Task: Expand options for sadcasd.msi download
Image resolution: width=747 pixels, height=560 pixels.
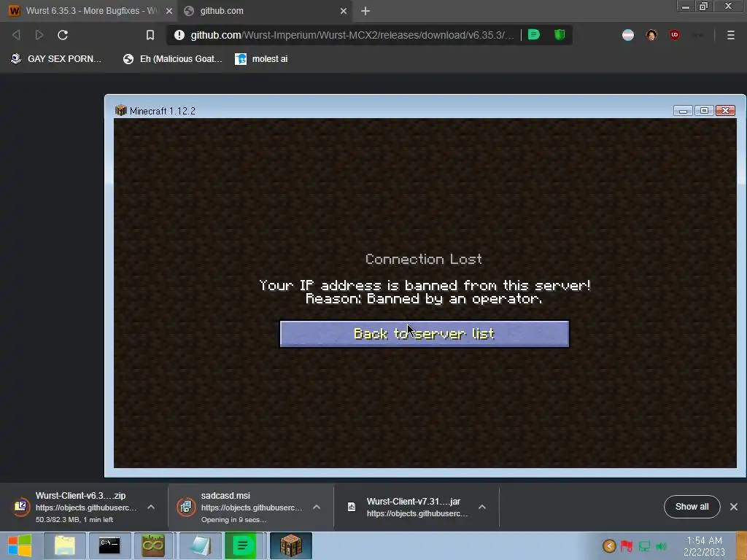Action: [x=317, y=507]
